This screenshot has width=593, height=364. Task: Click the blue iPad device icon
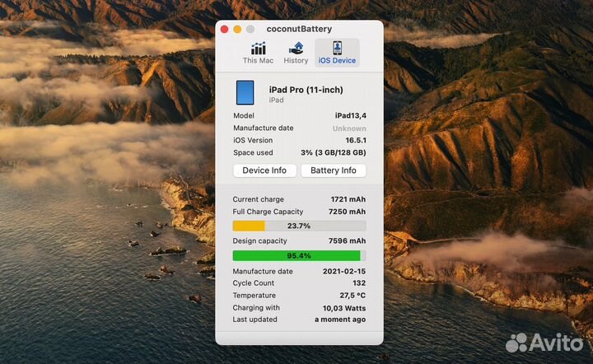pos(245,92)
